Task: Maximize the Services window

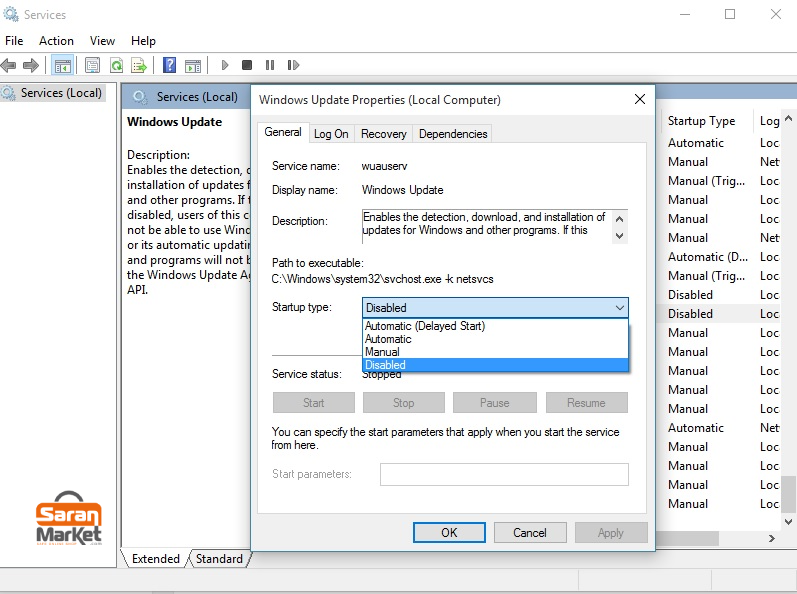Action: click(x=730, y=14)
